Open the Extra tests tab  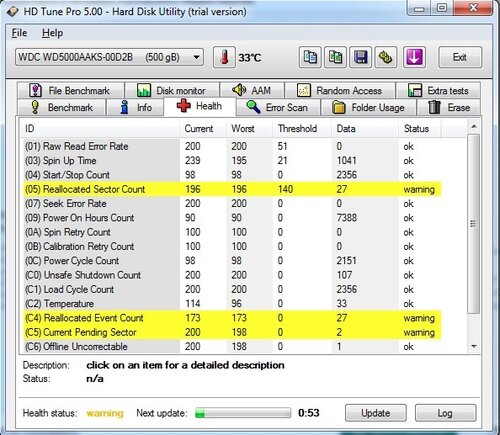438,90
